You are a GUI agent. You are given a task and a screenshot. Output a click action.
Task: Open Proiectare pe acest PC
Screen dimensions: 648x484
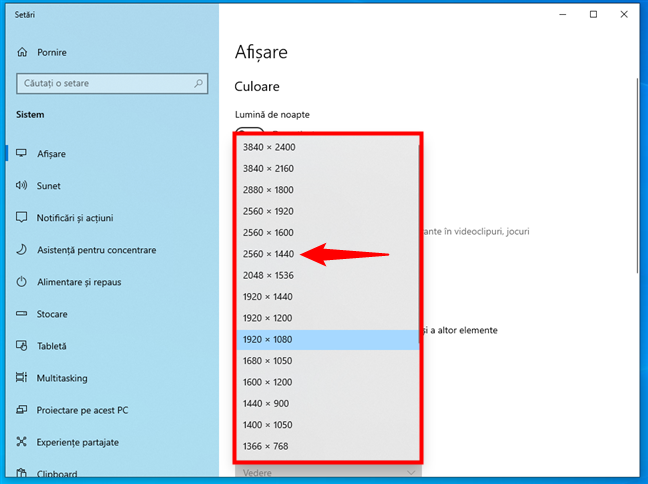pos(112,410)
